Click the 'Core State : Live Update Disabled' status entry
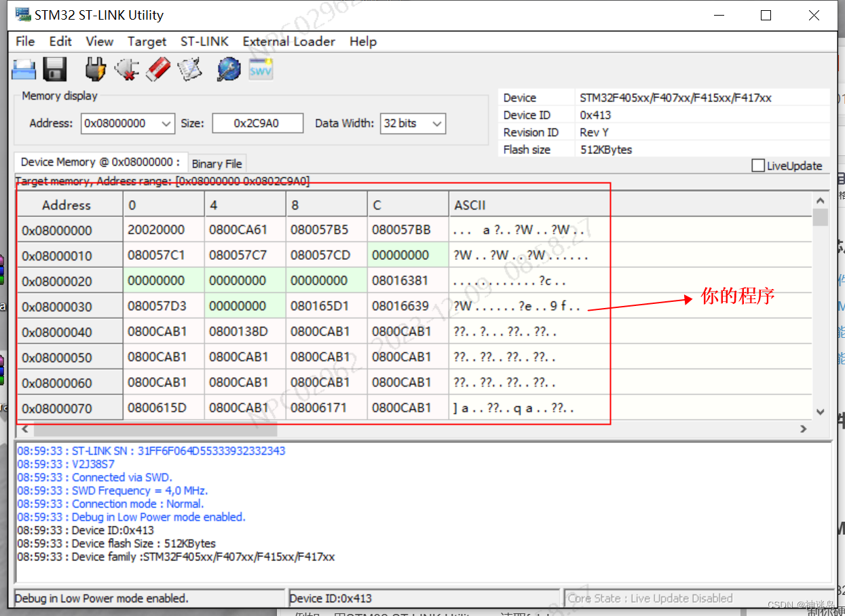 [x=699, y=598]
